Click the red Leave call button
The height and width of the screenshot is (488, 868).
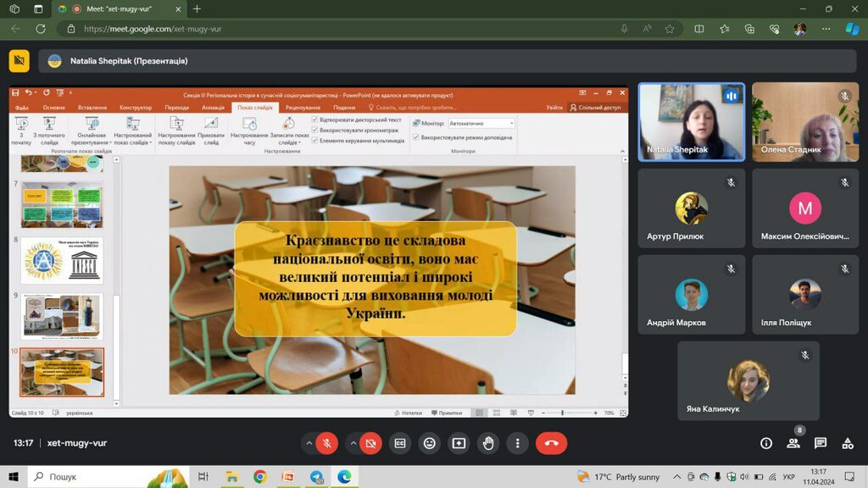[x=552, y=443]
